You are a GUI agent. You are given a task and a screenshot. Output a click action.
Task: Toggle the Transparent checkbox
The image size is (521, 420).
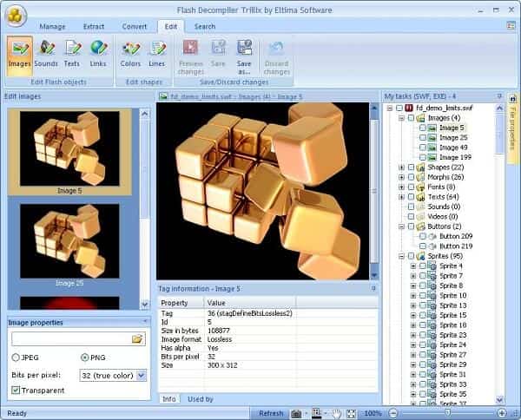click(16, 390)
